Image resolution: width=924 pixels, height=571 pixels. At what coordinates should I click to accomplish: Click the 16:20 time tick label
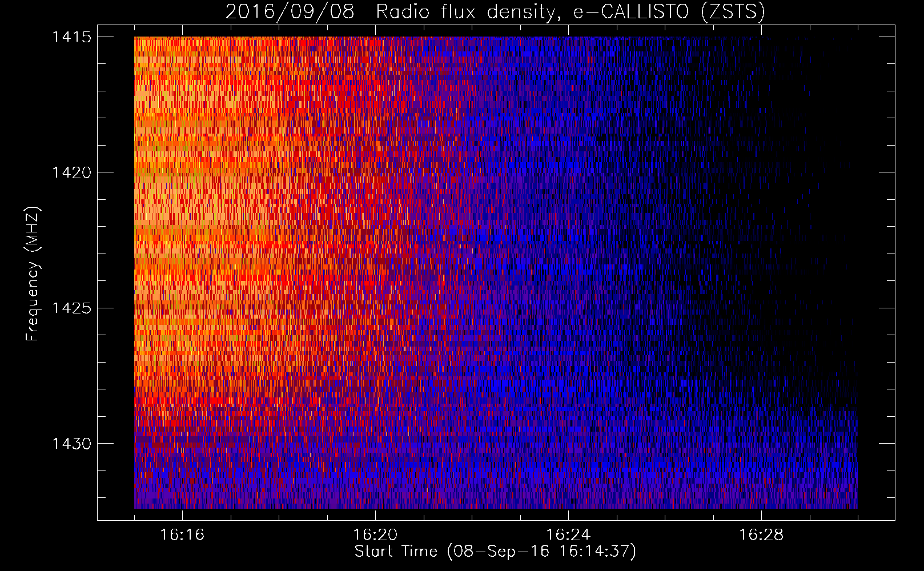(375, 535)
